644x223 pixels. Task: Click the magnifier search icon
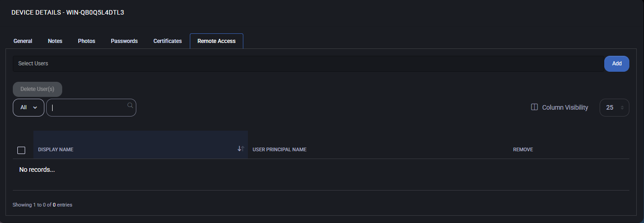tap(130, 105)
